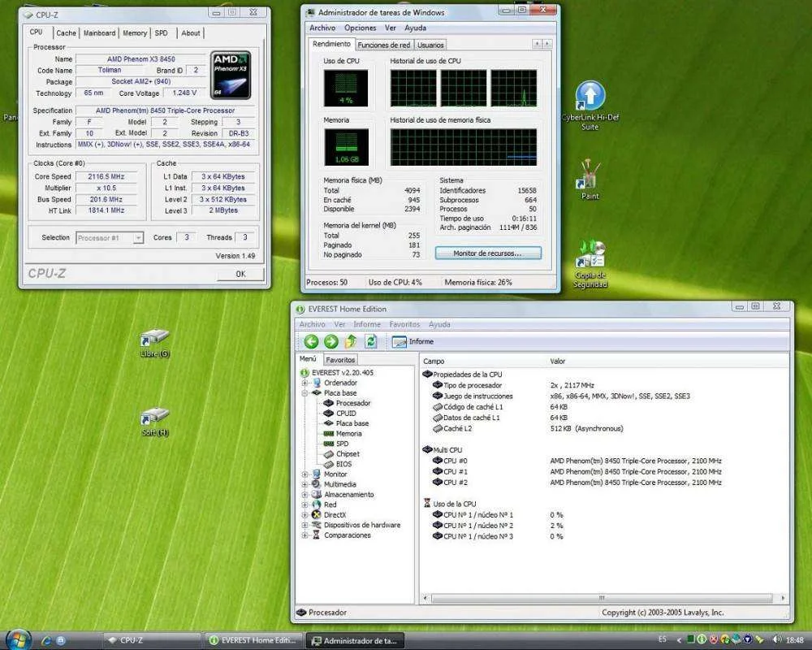Expand the Multimedia tree node

point(305,484)
